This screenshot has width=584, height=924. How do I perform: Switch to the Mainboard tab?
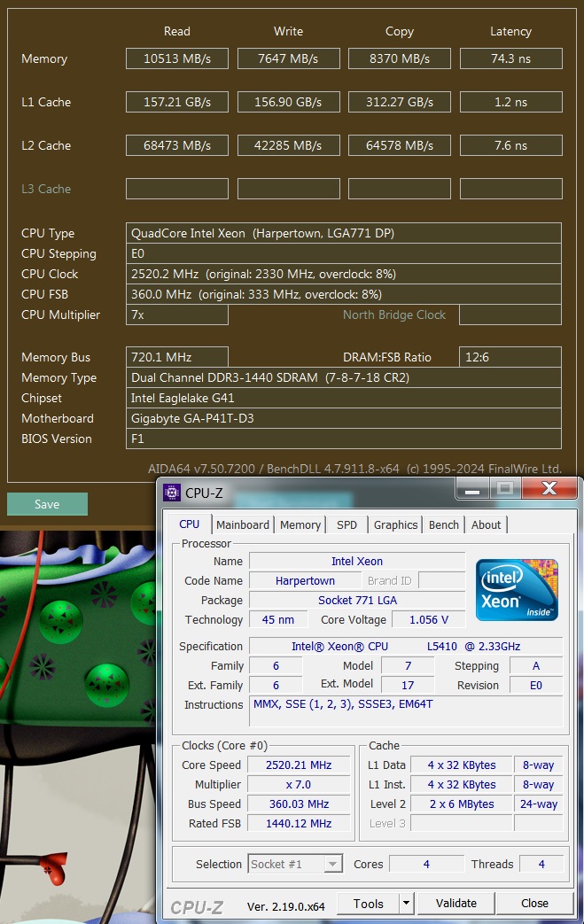242,524
